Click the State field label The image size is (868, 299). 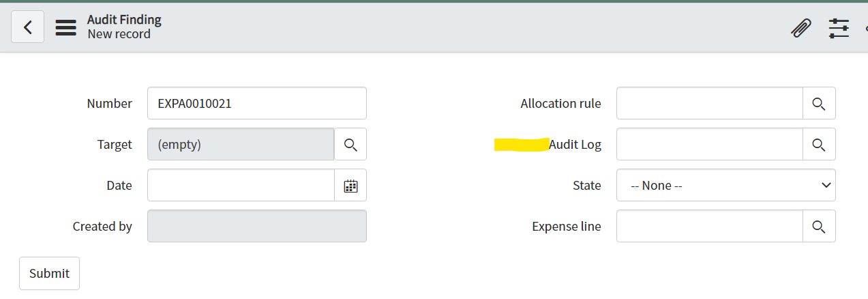[x=587, y=185]
